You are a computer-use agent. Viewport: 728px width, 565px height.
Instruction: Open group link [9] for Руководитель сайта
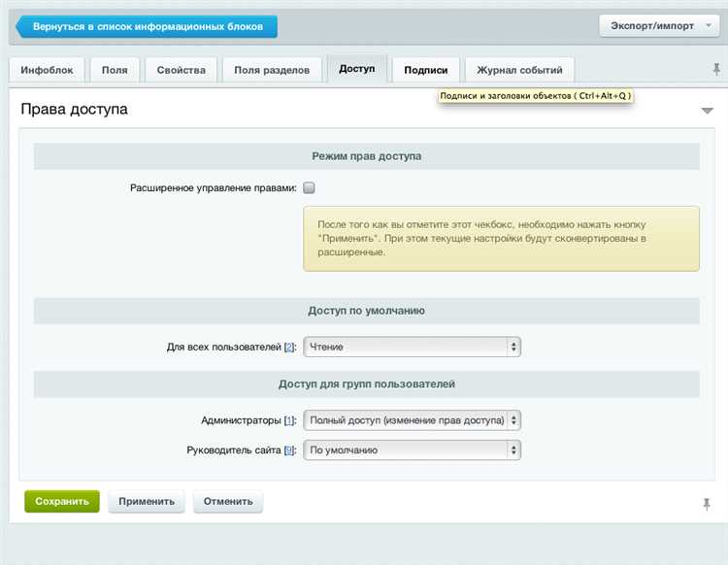coord(289,449)
